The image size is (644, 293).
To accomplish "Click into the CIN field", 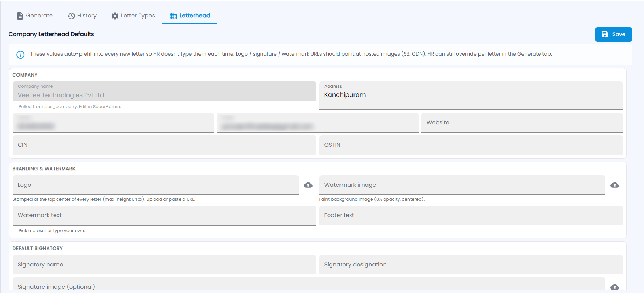I will pyautogui.click(x=164, y=145).
